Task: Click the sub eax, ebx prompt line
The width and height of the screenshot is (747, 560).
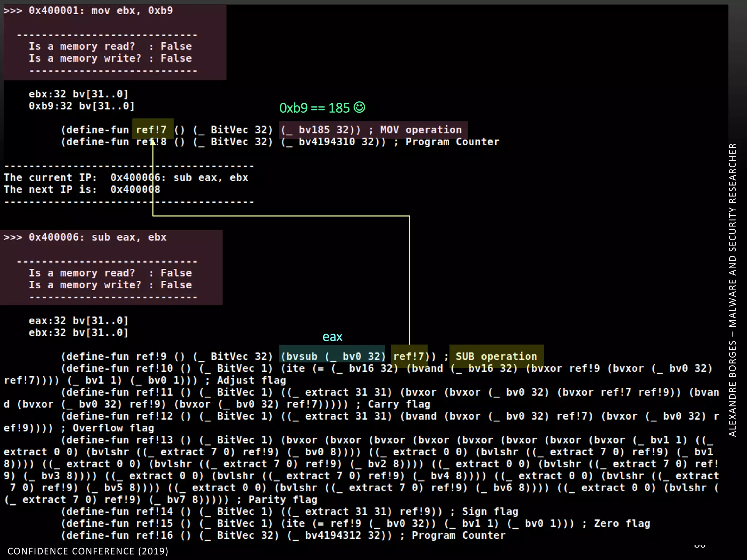Action: 85,237
